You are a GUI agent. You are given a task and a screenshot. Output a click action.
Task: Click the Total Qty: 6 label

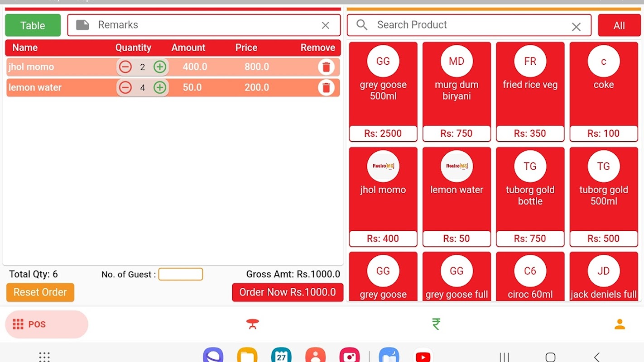(34, 274)
